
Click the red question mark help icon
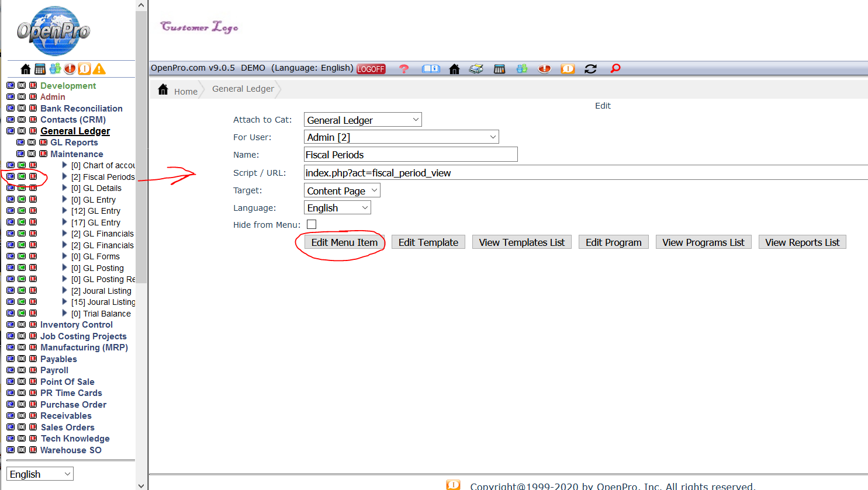pos(403,69)
